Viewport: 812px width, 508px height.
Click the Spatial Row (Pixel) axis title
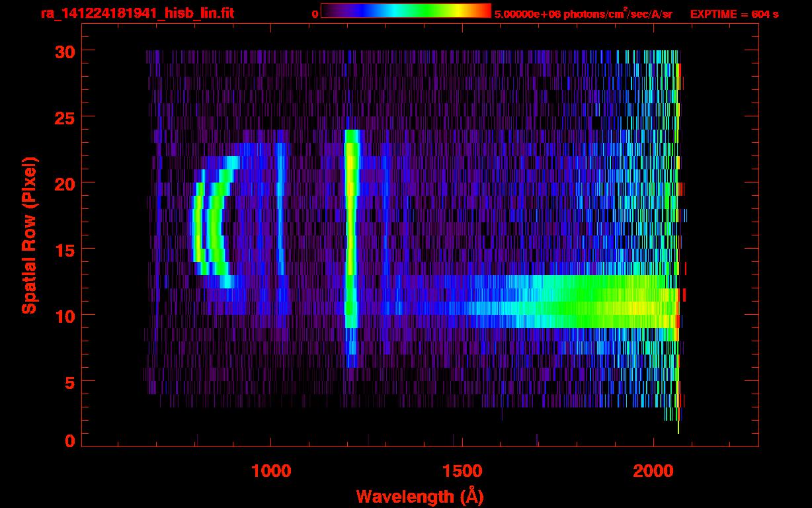click(x=28, y=235)
